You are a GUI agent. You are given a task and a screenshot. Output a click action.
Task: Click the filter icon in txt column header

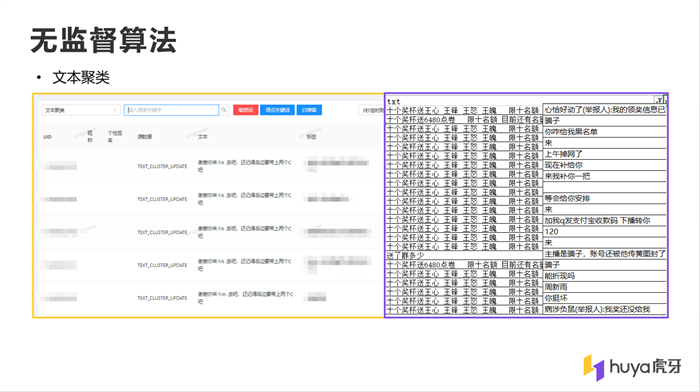coord(659,100)
